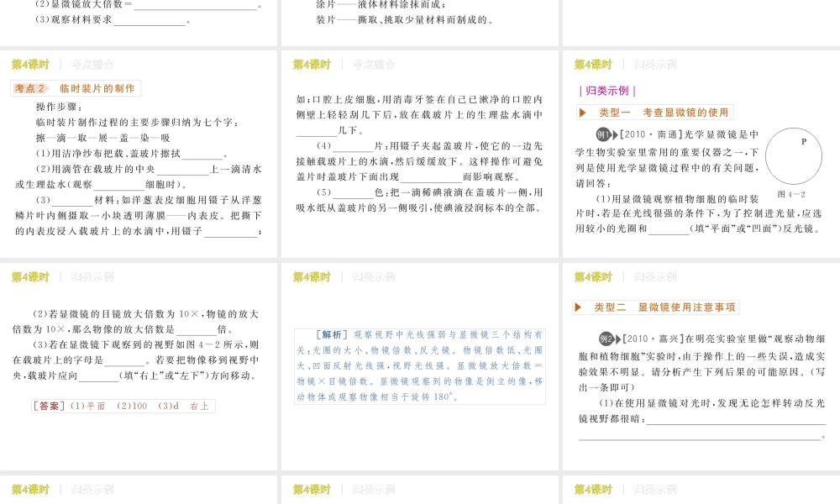Click the blue [解析] explanation box

click(x=420, y=365)
